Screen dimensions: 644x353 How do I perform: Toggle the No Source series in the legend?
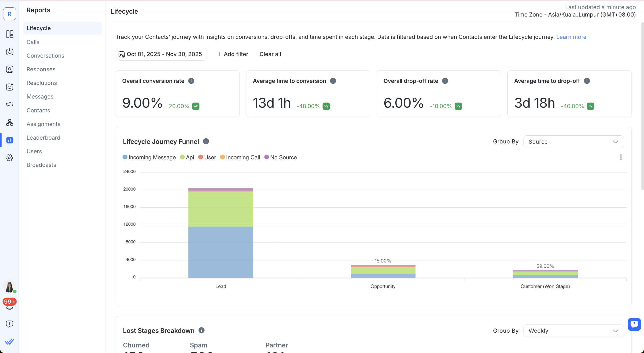tap(280, 157)
